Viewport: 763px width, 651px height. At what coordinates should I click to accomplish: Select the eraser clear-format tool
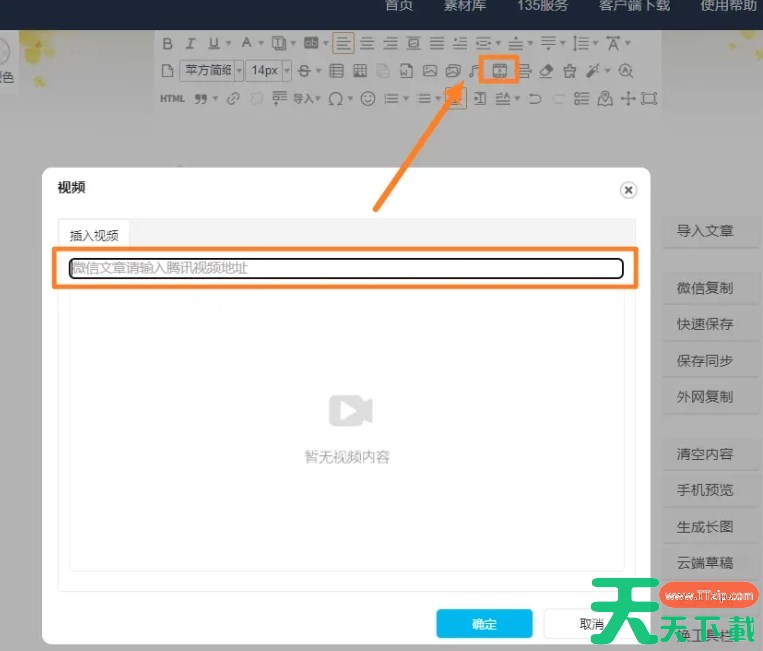(x=546, y=71)
